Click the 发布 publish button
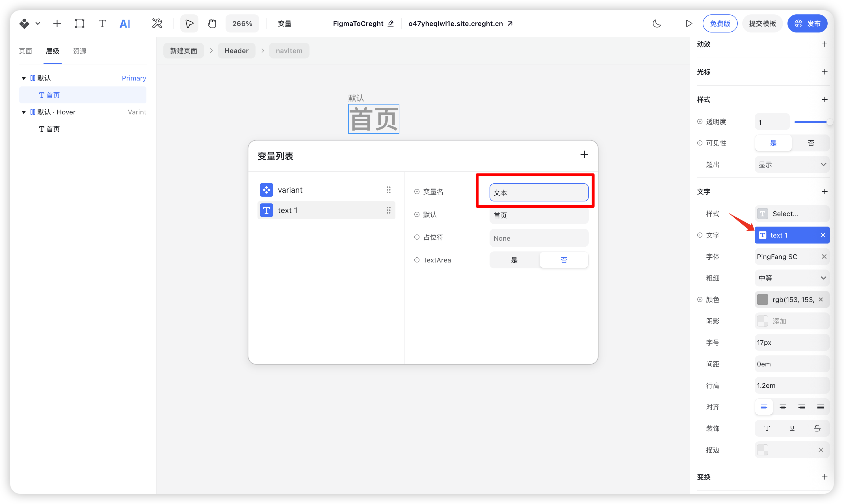Screen dimensions: 844x504 click(807, 23)
